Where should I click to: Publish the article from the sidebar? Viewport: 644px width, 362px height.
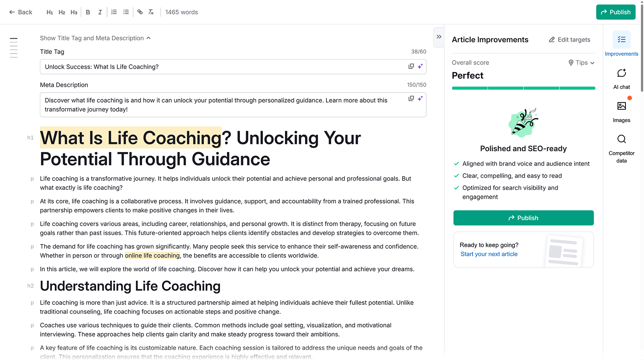click(523, 218)
